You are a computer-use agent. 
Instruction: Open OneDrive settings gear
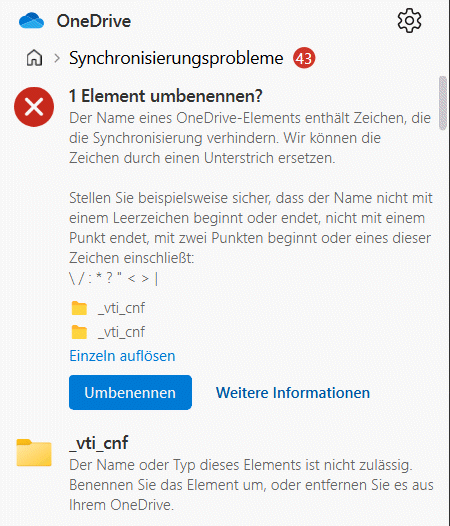(x=409, y=21)
